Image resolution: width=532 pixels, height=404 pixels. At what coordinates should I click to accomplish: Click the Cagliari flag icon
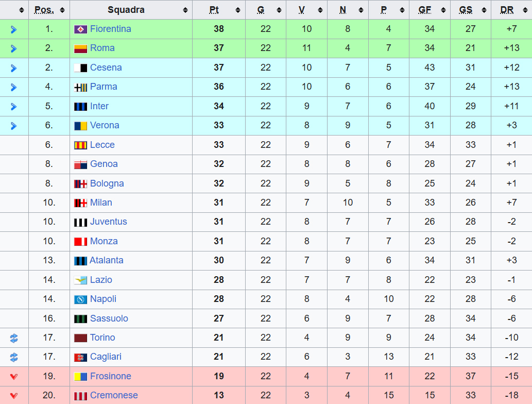tap(80, 357)
